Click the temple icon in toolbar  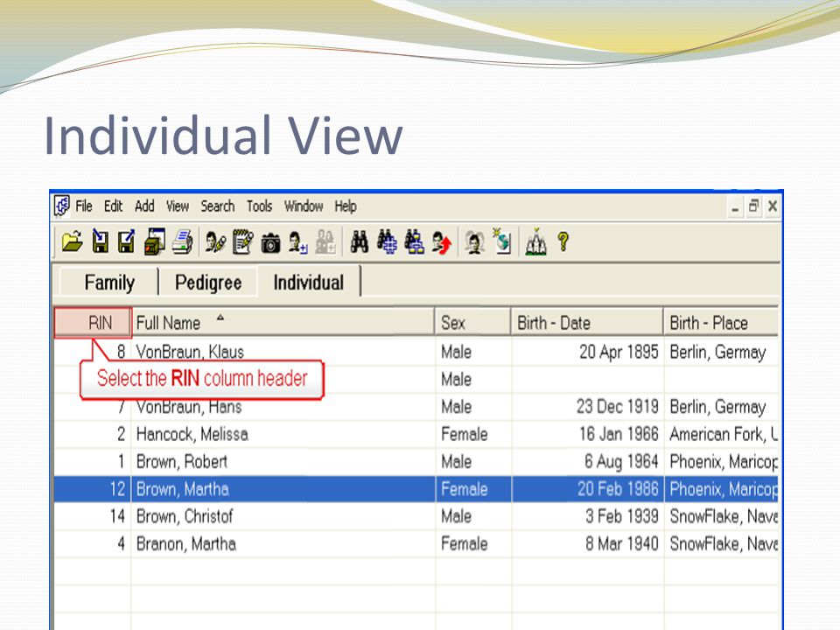click(535, 241)
